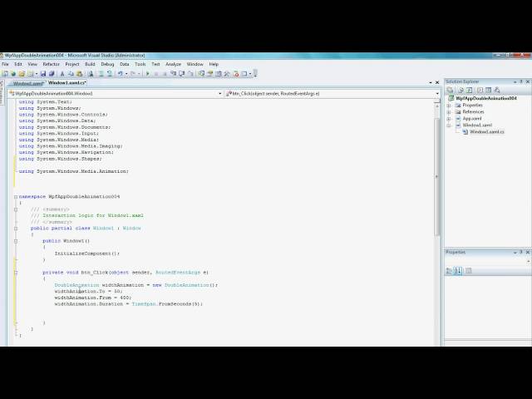Click View Class Diagram icon in Solution Explorer
532x399 pixels.
(497, 90)
